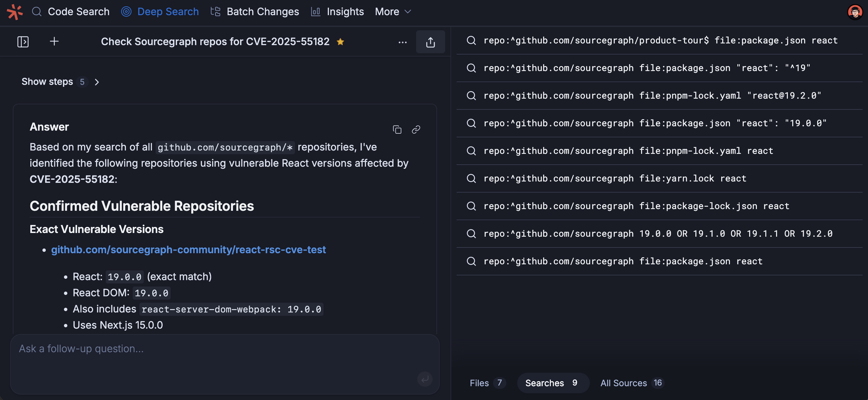Click the Sourcegraph logo

coord(14,11)
